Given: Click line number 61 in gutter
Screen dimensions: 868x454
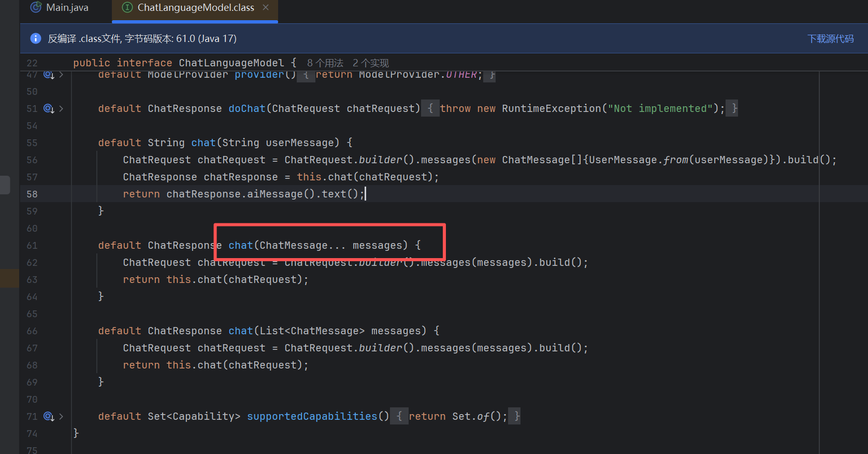Looking at the screenshot, I should click(32, 245).
